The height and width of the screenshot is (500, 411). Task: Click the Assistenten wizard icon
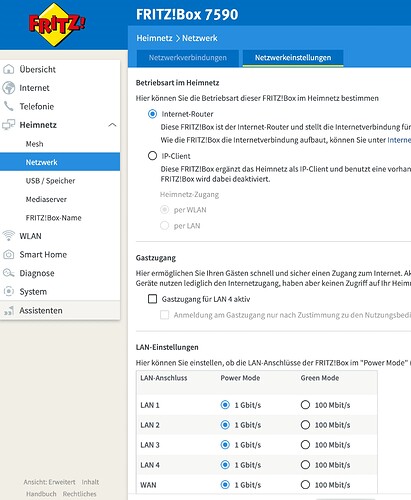(x=9, y=311)
